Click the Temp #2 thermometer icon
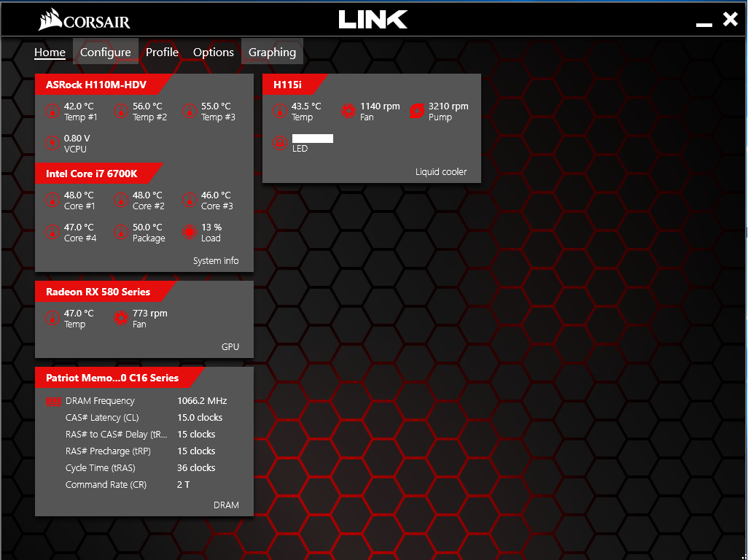 121,112
